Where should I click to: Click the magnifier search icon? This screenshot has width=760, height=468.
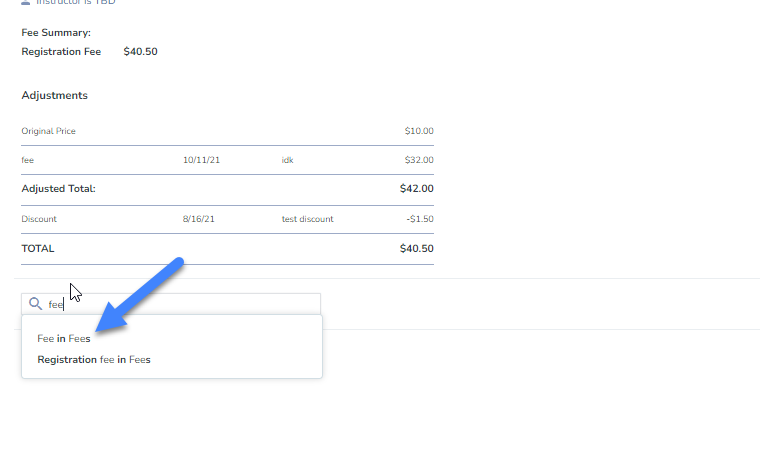pos(35,304)
